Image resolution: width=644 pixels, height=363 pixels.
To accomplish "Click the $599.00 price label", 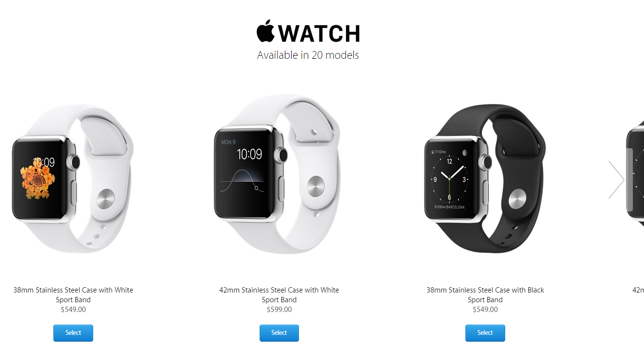I will pos(279,310).
